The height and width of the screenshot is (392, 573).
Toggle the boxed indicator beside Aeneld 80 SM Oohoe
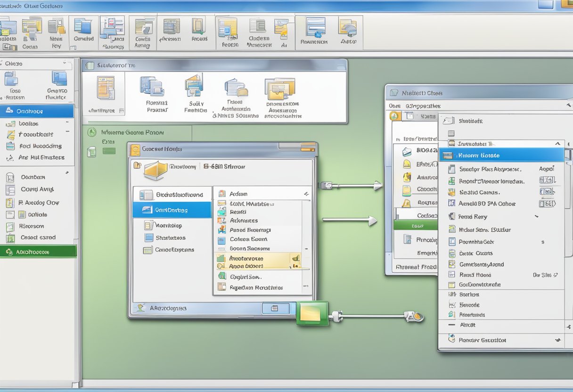[x=547, y=204]
